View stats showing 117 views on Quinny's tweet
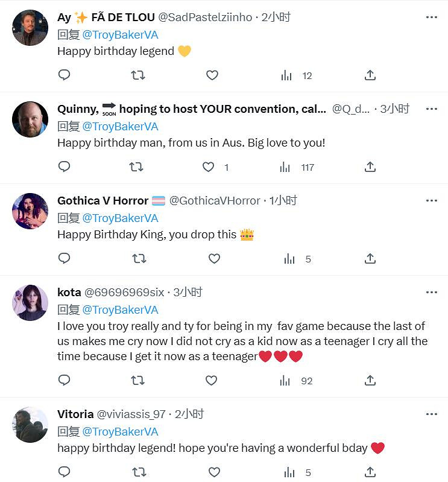The height and width of the screenshot is (482, 448). point(298,167)
